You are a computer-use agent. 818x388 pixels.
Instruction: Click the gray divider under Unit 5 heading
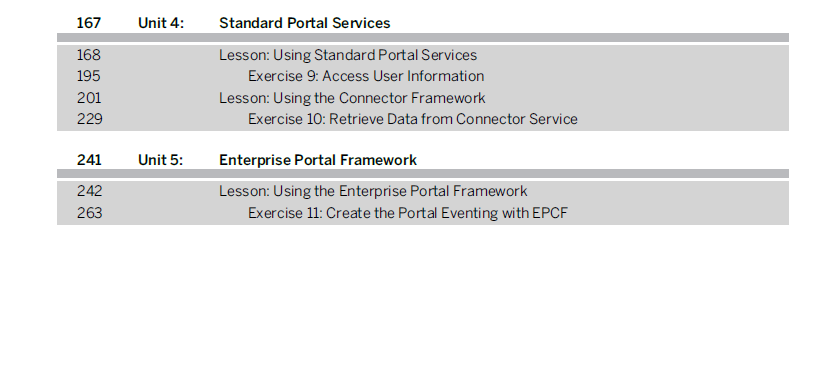pos(423,174)
